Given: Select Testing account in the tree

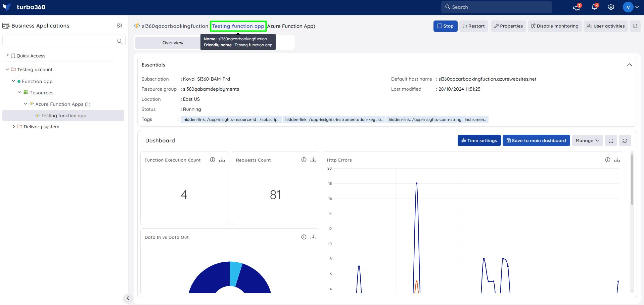Looking at the screenshot, I should [x=35, y=70].
